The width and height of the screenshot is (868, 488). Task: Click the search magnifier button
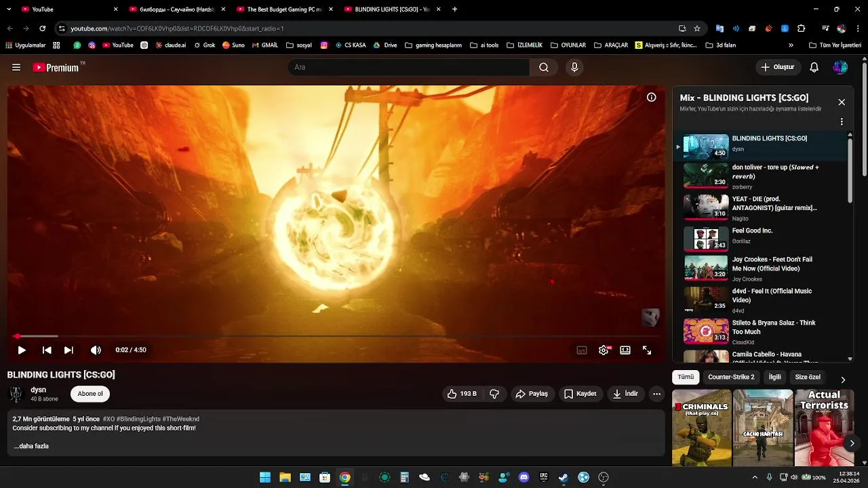point(544,67)
